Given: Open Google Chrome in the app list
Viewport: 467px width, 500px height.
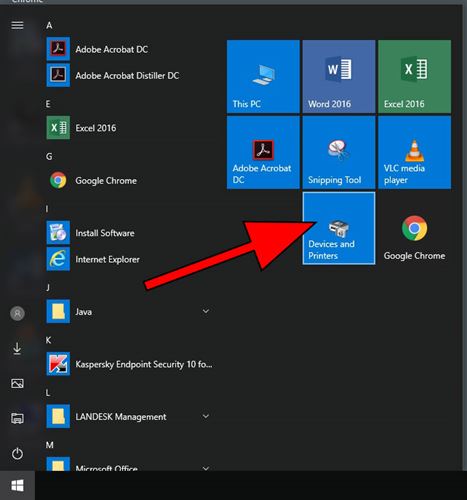Looking at the screenshot, I should pyautogui.click(x=130, y=180).
